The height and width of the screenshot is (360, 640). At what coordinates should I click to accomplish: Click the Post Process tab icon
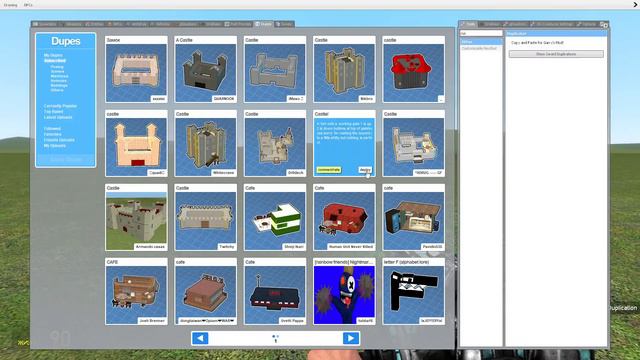[227, 24]
